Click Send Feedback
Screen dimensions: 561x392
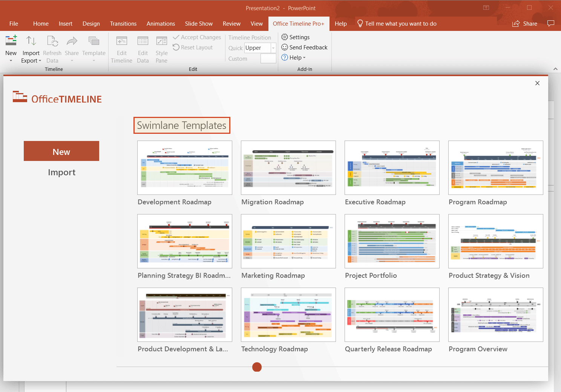point(304,47)
